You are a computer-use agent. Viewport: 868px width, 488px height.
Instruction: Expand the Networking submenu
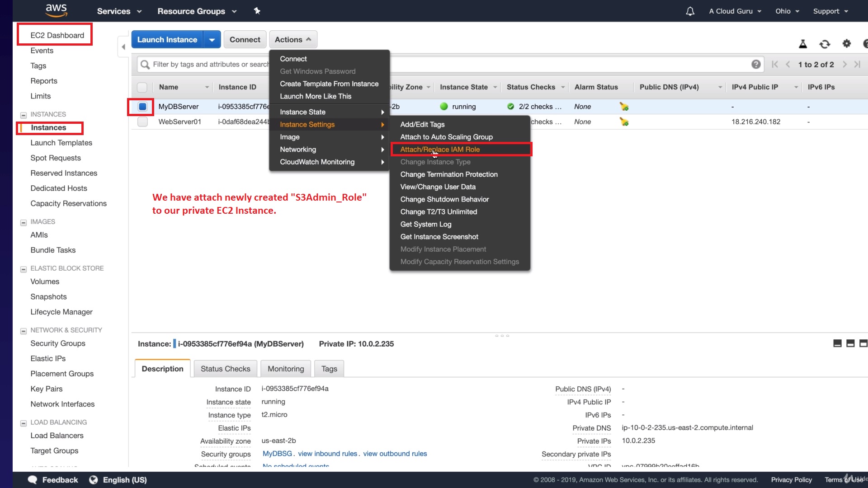point(298,150)
